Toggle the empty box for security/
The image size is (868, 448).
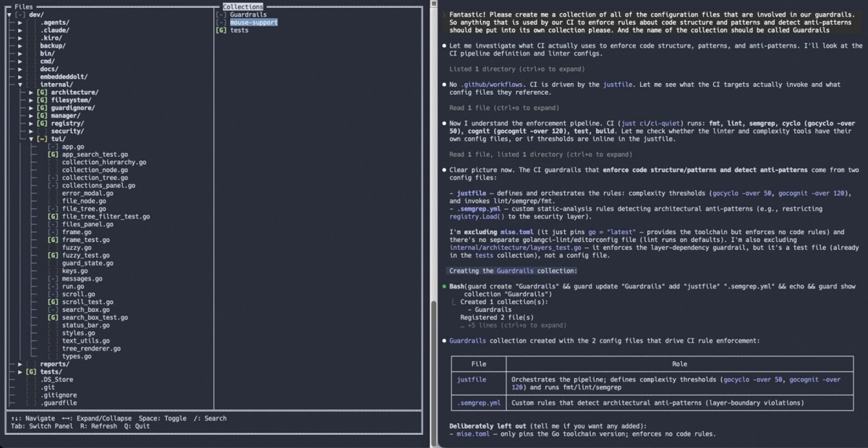point(42,131)
